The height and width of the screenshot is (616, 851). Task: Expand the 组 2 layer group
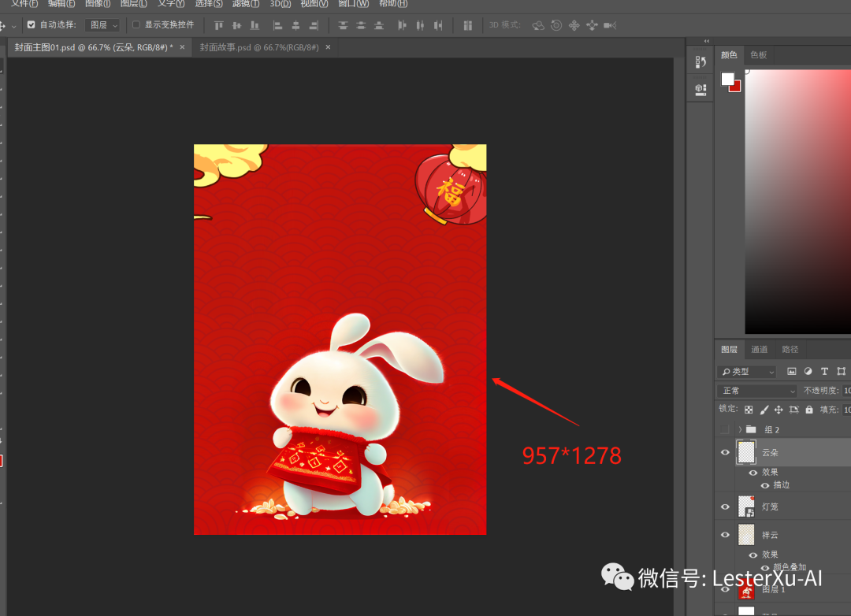(740, 429)
